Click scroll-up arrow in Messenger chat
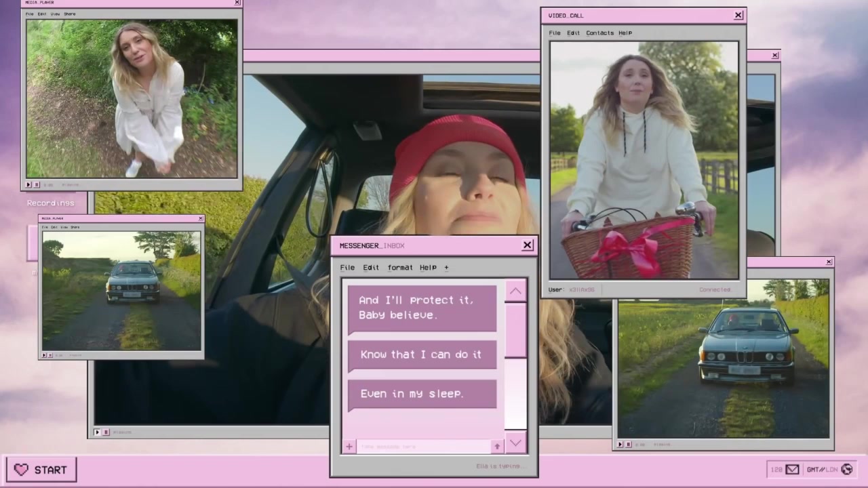This screenshot has width=868, height=488. [515, 291]
